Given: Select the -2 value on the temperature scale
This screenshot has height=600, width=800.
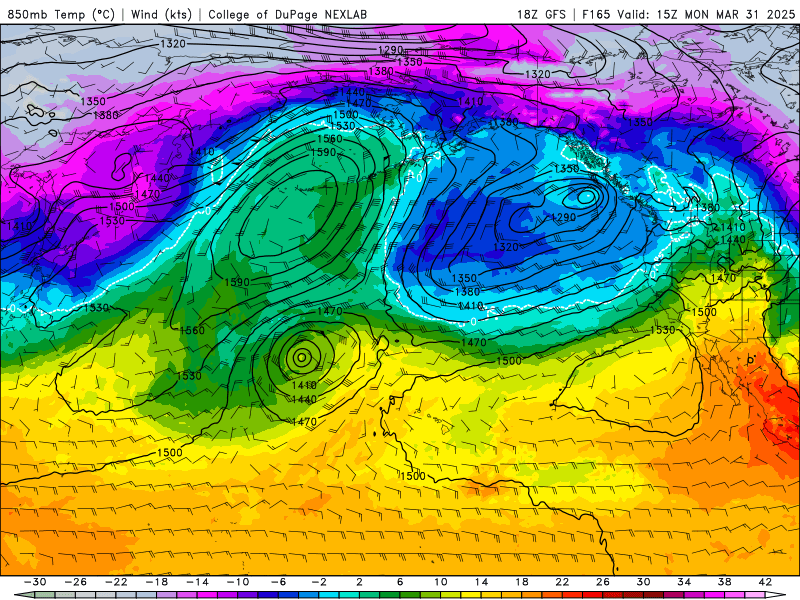Looking at the screenshot, I should tap(319, 582).
